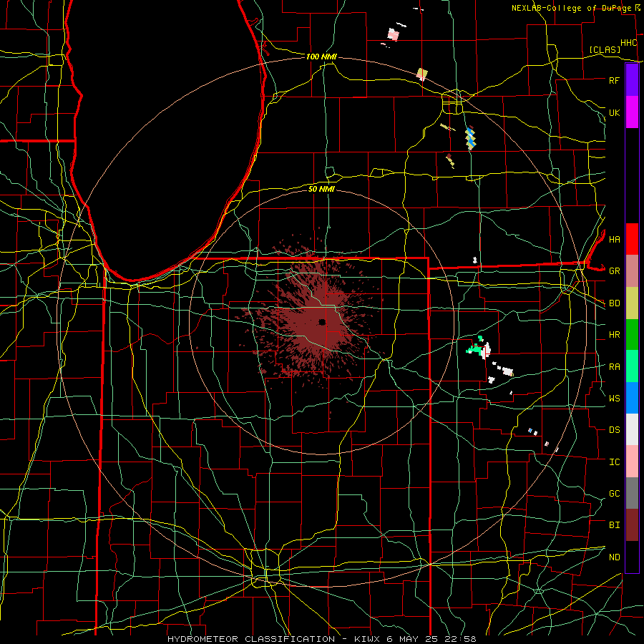The width and height of the screenshot is (644, 644).
Task: Click the green HR legend swatch
Action: [x=632, y=334]
